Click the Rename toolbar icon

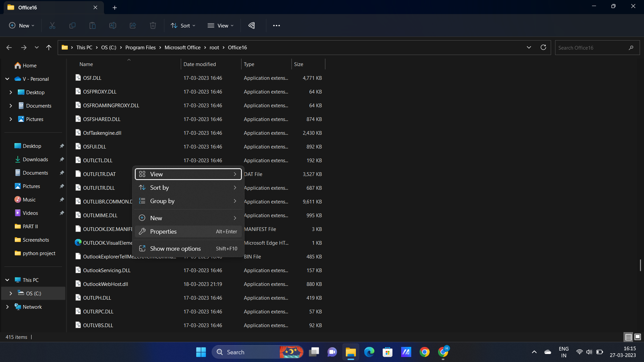pyautogui.click(x=112, y=25)
